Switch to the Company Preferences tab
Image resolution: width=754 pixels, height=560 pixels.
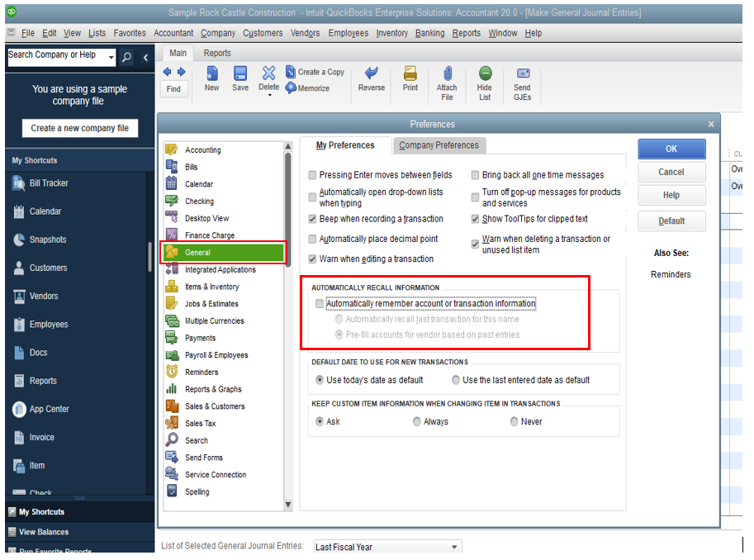[x=439, y=145]
